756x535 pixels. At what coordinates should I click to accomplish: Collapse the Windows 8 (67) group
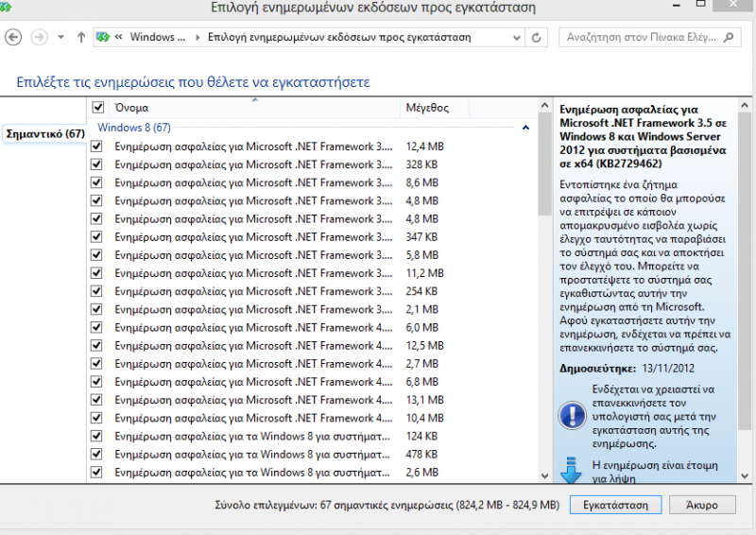tap(525, 128)
